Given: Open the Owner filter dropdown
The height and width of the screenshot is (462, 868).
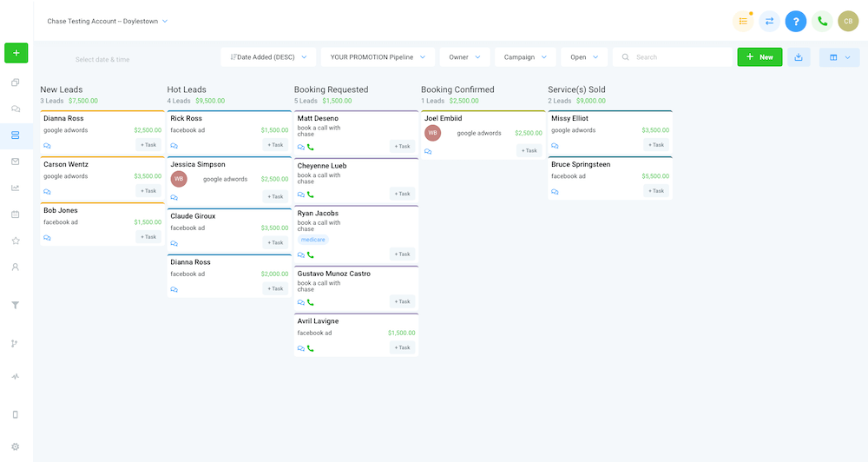Looking at the screenshot, I should point(464,57).
